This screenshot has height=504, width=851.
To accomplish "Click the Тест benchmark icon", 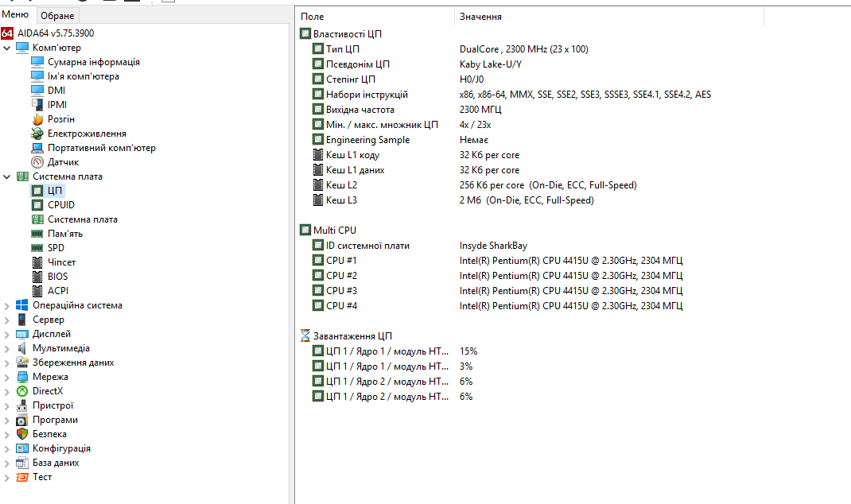I will coord(22,477).
